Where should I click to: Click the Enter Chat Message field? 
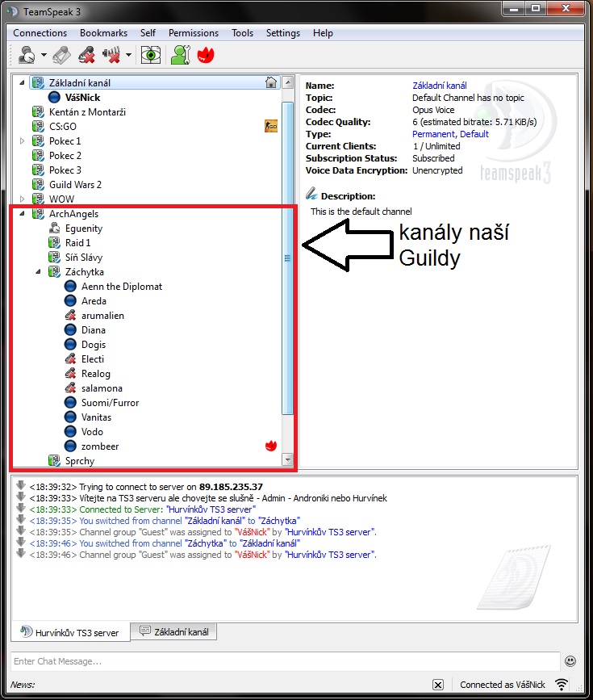(x=282, y=661)
